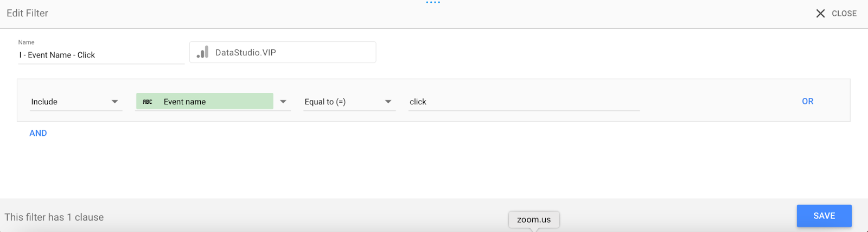Click the zoom.us tooltip

(534, 220)
